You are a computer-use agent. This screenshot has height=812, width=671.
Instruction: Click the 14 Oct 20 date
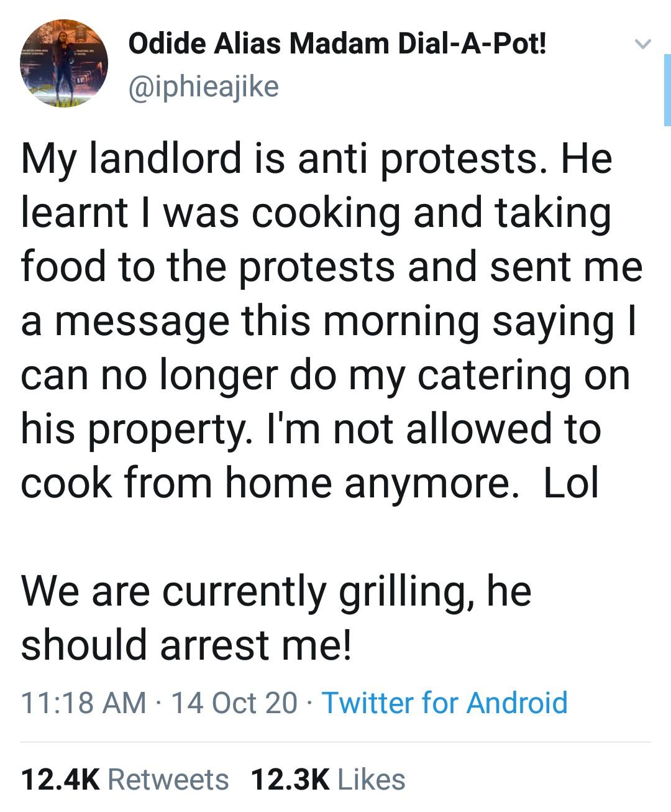(234, 703)
